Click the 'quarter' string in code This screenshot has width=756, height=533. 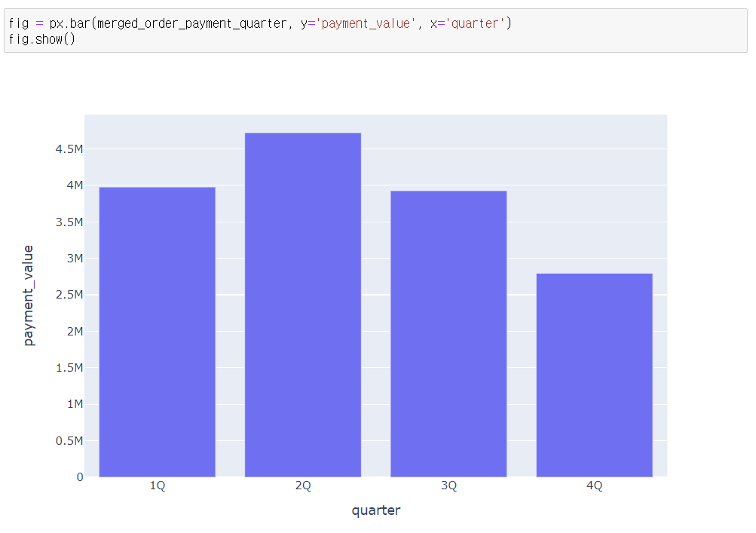(x=475, y=23)
